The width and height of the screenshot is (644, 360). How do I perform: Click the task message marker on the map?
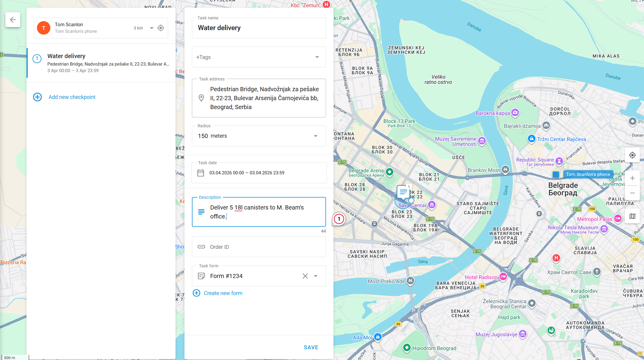click(x=403, y=192)
